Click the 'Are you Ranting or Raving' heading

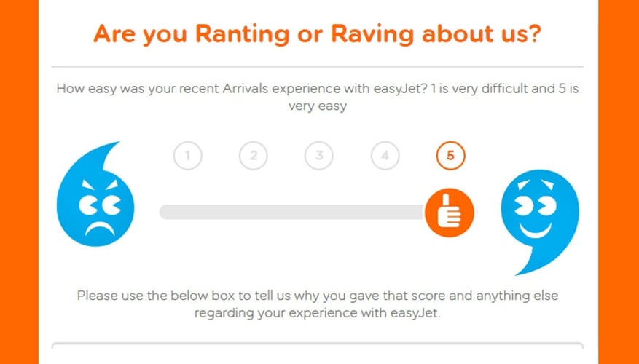click(318, 33)
